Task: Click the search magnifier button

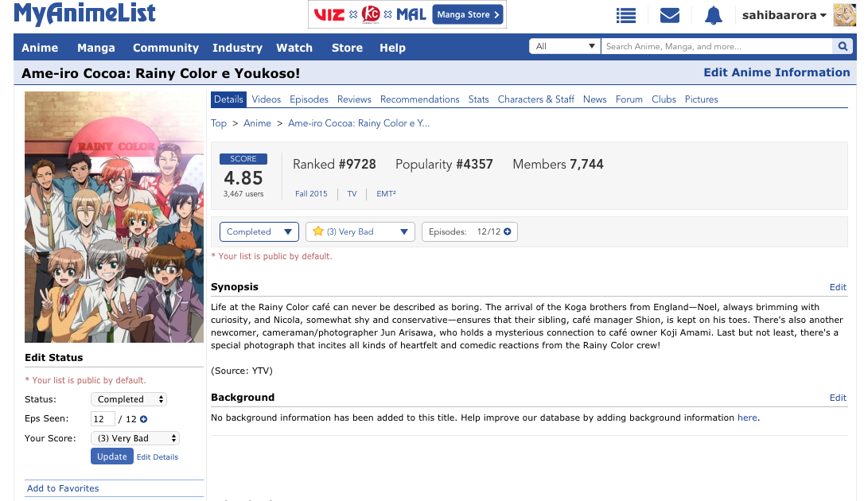Action: [843, 47]
